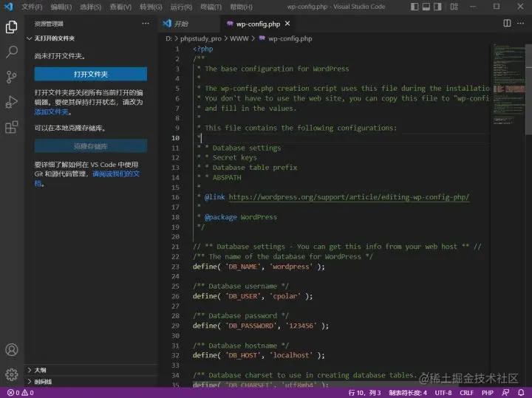
Task: Change the PHP language mode
Action: [x=487, y=393]
